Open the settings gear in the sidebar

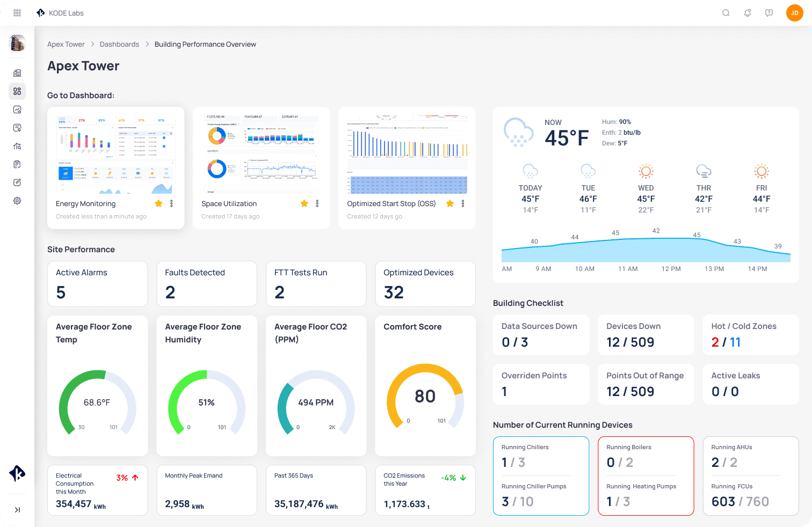(17, 200)
